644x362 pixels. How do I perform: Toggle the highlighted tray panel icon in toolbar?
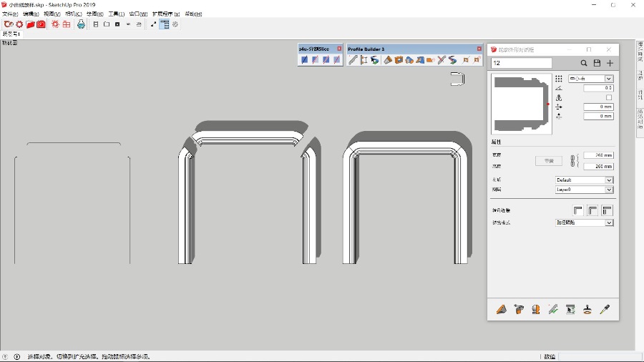click(x=165, y=24)
